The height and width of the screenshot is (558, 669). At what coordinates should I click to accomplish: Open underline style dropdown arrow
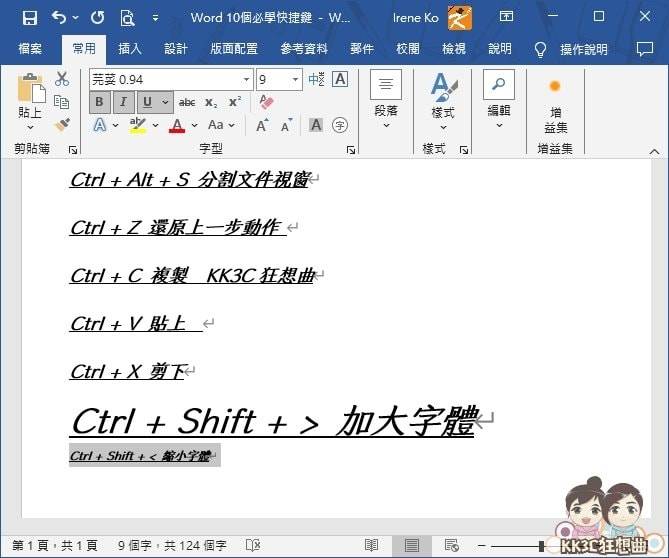tap(166, 102)
